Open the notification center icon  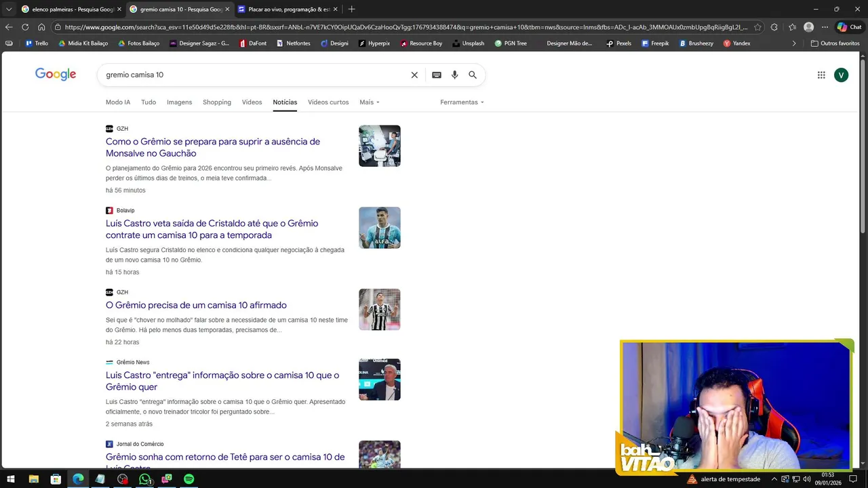pyautogui.click(x=853, y=479)
